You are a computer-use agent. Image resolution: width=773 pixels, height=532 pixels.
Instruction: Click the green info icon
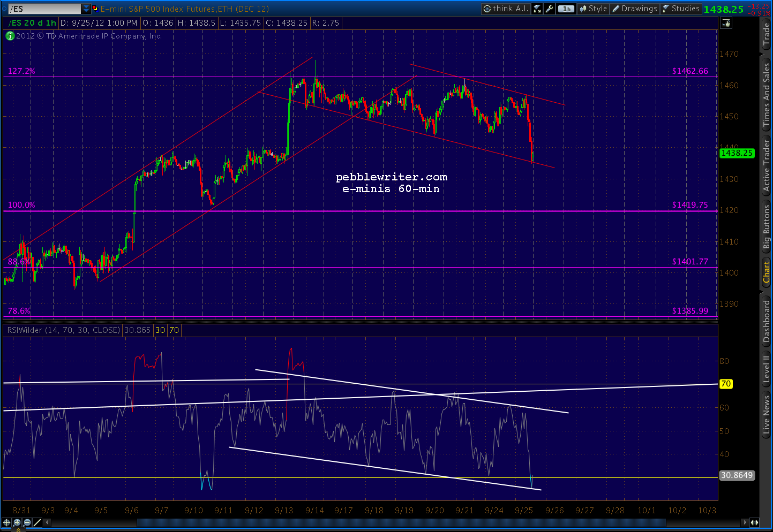[10, 36]
